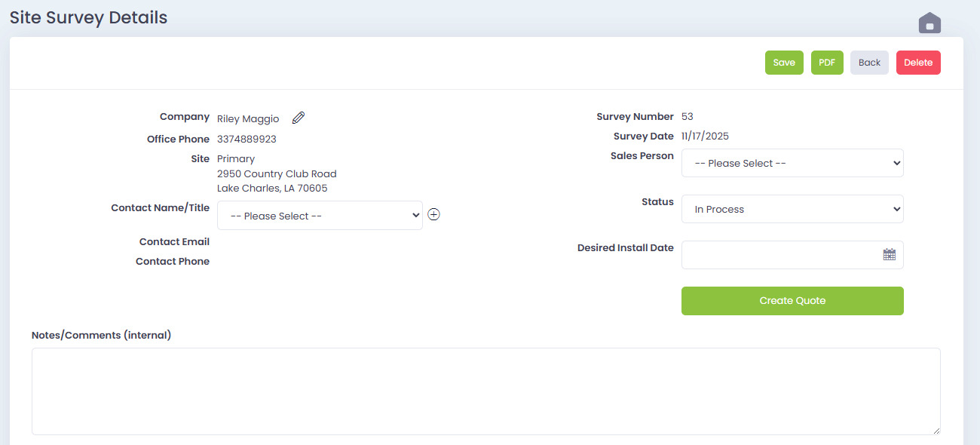This screenshot has width=980, height=445.
Task: Grab the notes box resize handle
Action: (x=936, y=430)
